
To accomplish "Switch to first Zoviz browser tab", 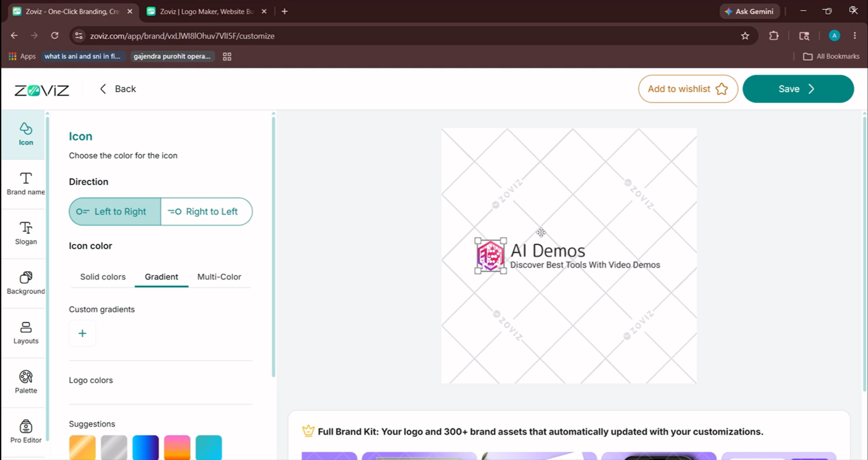I will (72, 11).
